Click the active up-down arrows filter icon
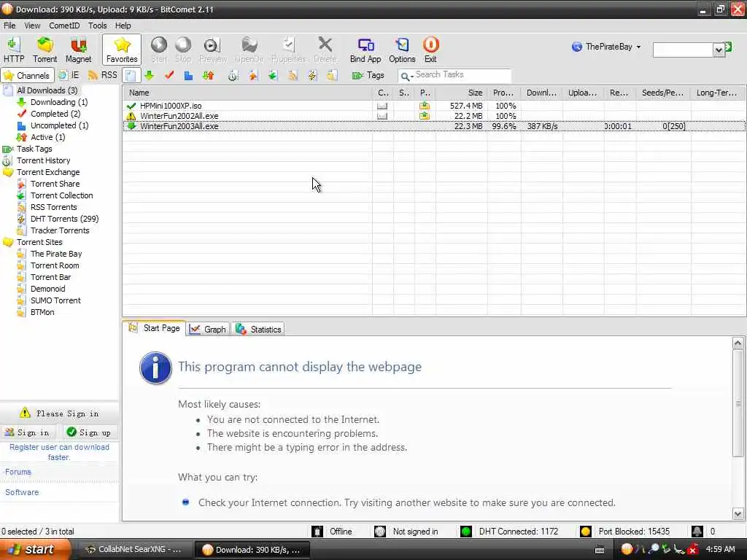Screen dimensions: 747x560 [x=208, y=75]
